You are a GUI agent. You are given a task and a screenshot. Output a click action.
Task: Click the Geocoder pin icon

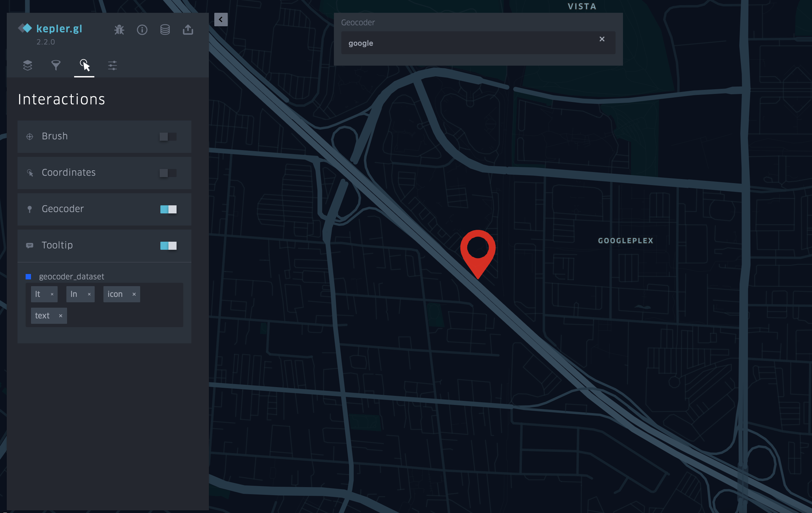tap(30, 209)
